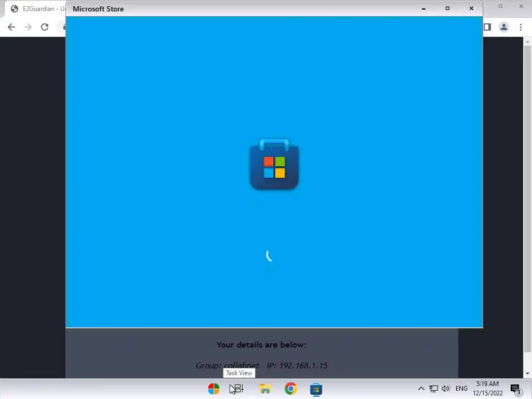The height and width of the screenshot is (399, 532).
Task: Open the notification center with 3 alerts
Action: point(516,390)
